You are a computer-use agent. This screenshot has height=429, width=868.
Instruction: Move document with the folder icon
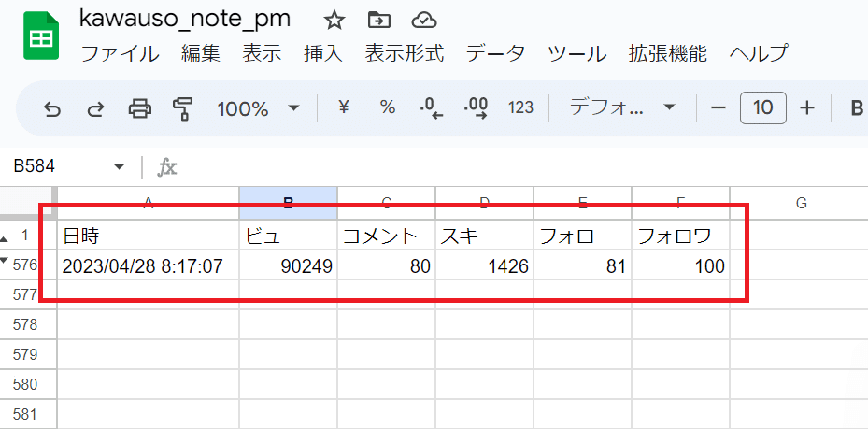[379, 21]
